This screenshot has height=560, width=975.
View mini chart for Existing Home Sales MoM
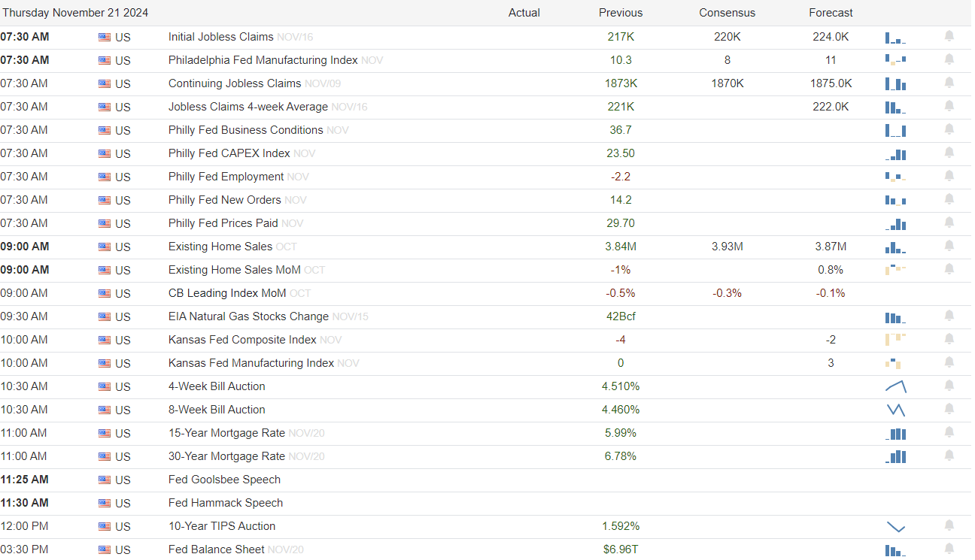pos(896,269)
